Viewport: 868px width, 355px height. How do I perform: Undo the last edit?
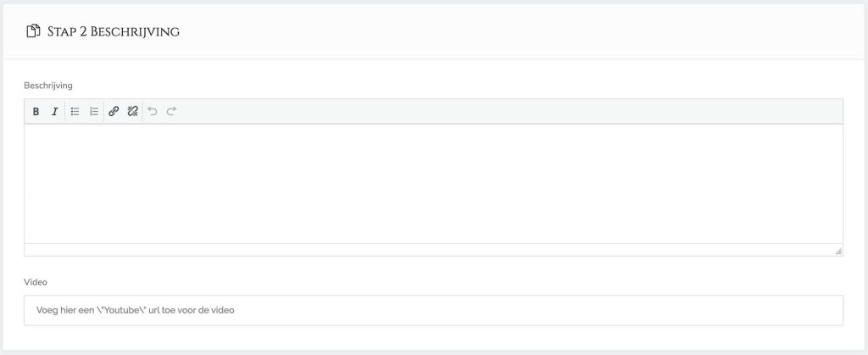coord(153,112)
